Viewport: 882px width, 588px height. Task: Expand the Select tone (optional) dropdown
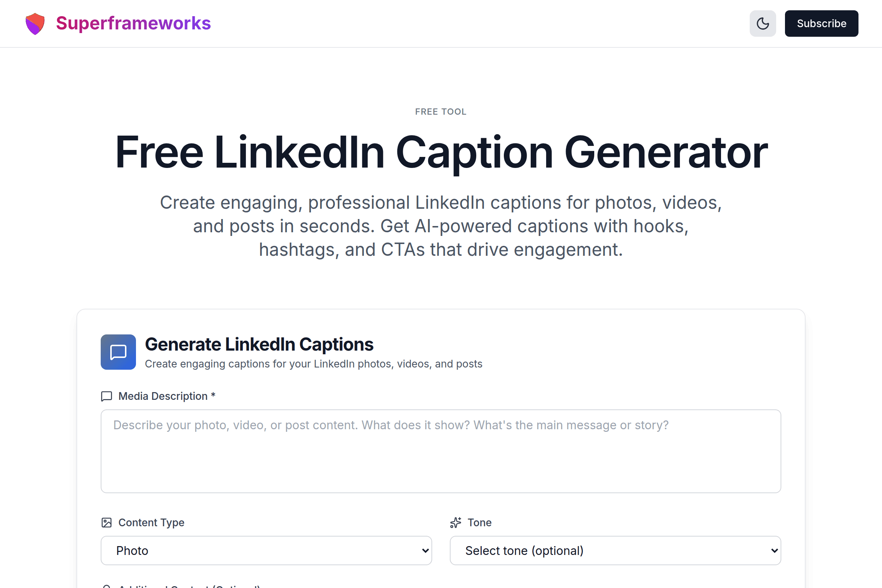pyautogui.click(x=615, y=551)
